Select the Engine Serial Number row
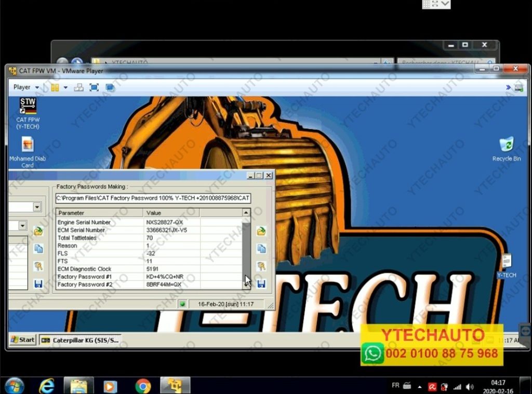Image resolution: width=532 pixels, height=394 pixels. (x=149, y=222)
